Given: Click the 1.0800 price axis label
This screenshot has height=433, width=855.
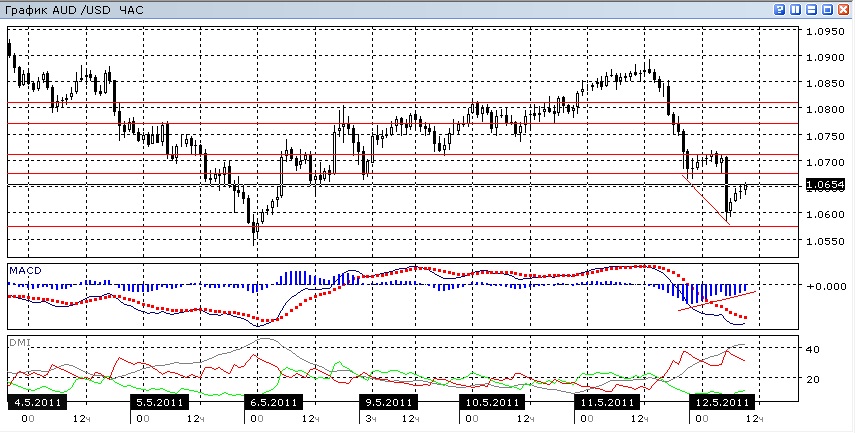Looking at the screenshot, I should (x=825, y=110).
